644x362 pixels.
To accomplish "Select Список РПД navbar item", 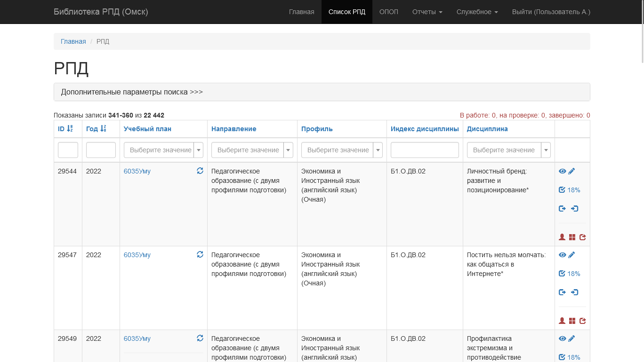I will click(x=347, y=12).
